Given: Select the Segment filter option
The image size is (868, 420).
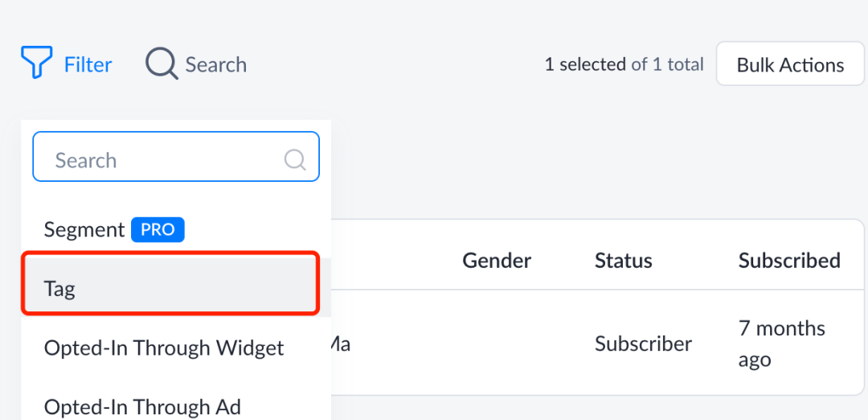Looking at the screenshot, I should point(84,229).
